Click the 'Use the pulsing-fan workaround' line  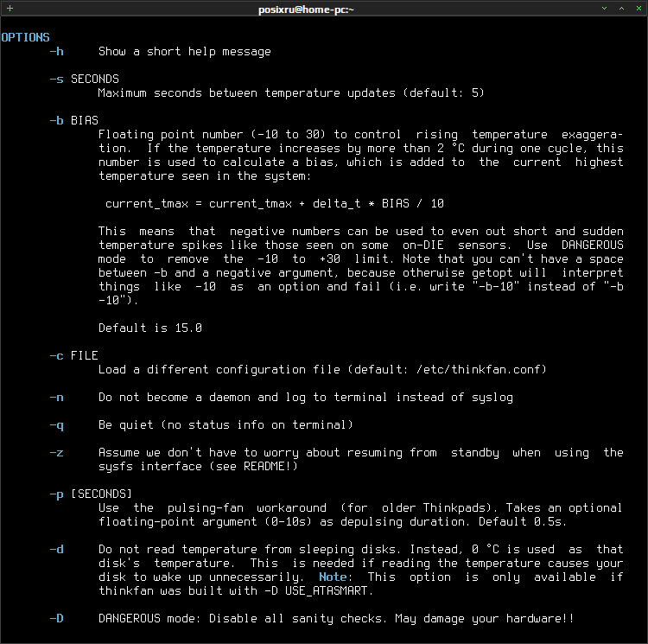[x=360, y=508]
